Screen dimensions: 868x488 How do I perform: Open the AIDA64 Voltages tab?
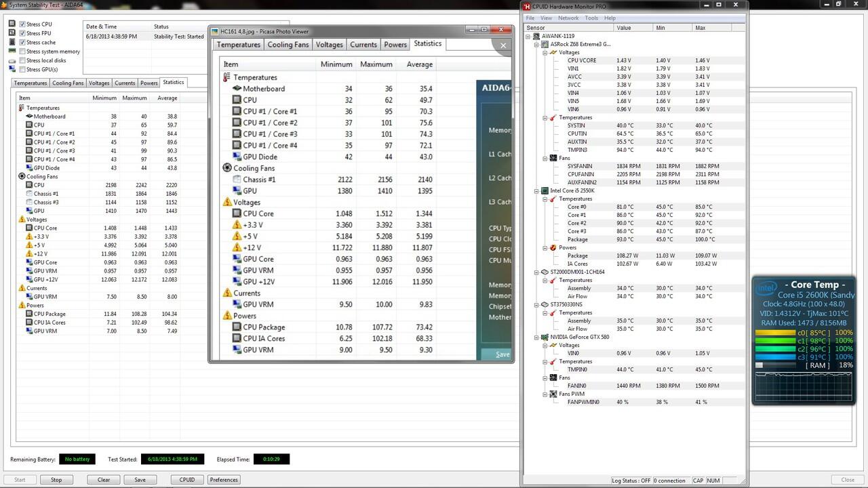pyautogui.click(x=99, y=83)
